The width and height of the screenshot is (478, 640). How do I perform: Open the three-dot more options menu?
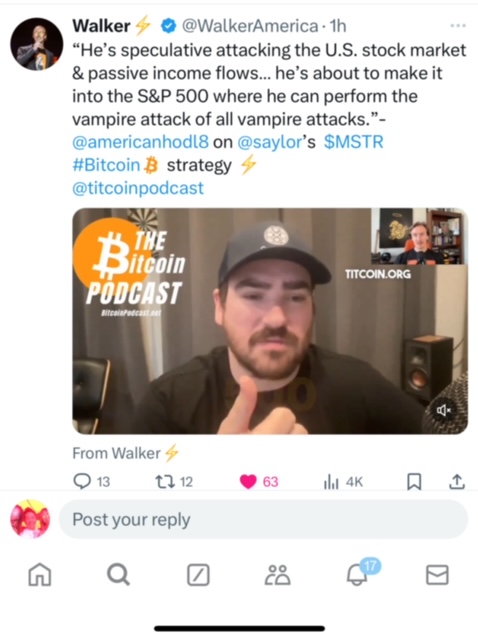458,26
